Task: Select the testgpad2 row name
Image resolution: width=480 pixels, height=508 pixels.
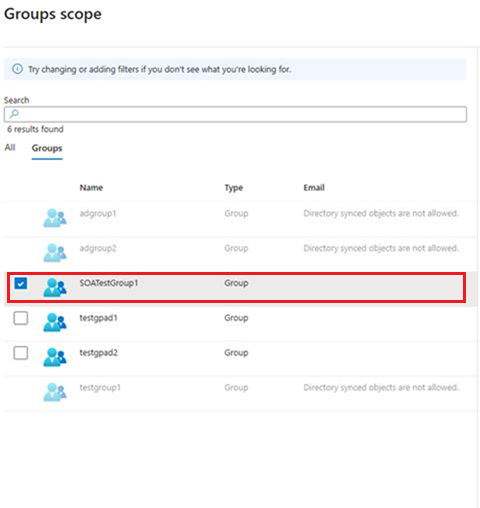Action: (x=98, y=353)
